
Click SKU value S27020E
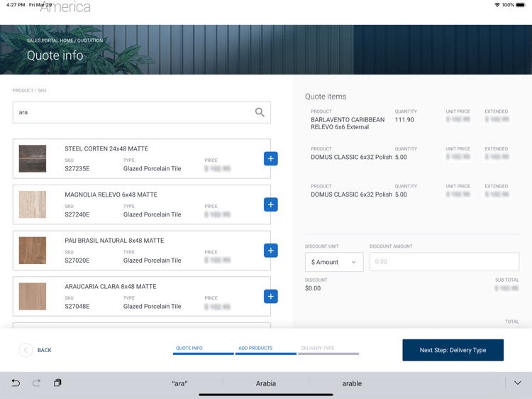[x=77, y=261]
